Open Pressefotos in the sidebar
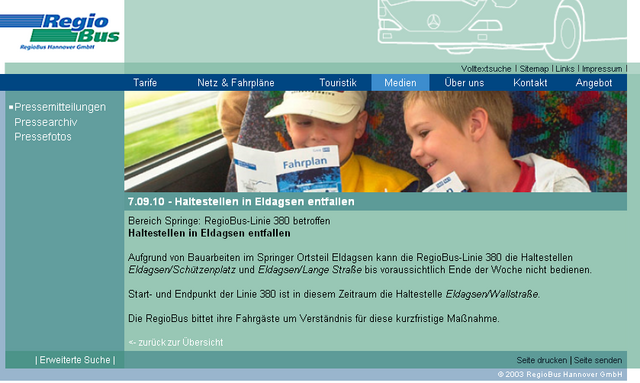This screenshot has height=383, width=640. pos(43,137)
